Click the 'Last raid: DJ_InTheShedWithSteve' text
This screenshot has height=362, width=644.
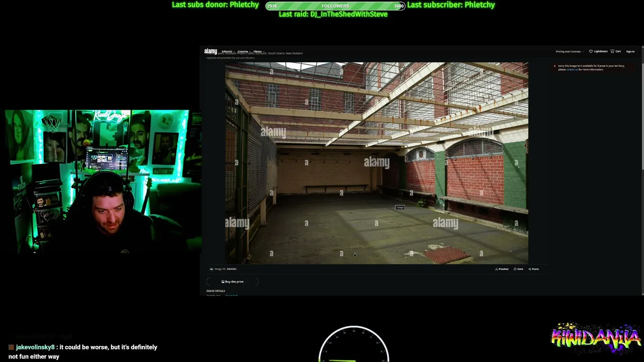click(333, 14)
